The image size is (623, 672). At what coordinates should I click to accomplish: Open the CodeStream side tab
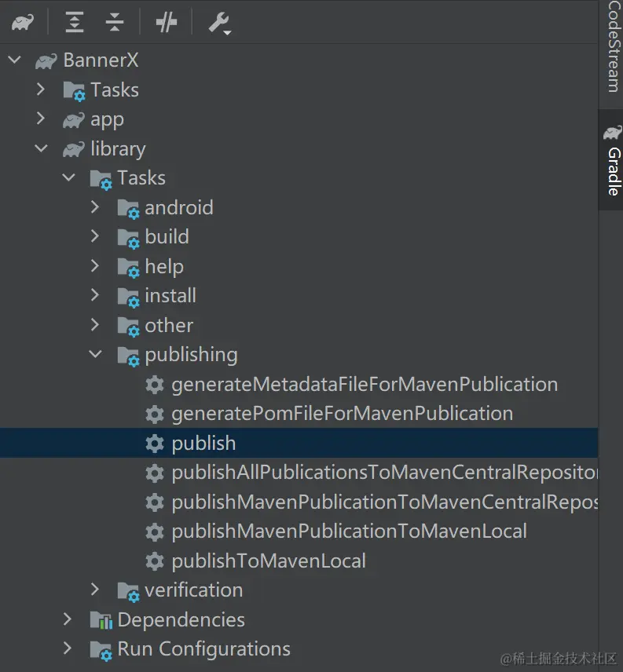[x=613, y=47]
